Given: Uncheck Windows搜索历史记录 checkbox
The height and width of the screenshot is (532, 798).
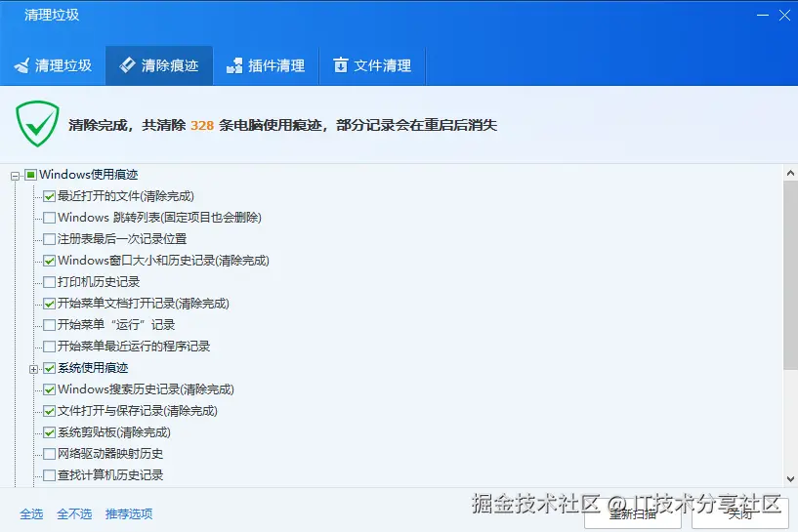Looking at the screenshot, I should 50,389.
